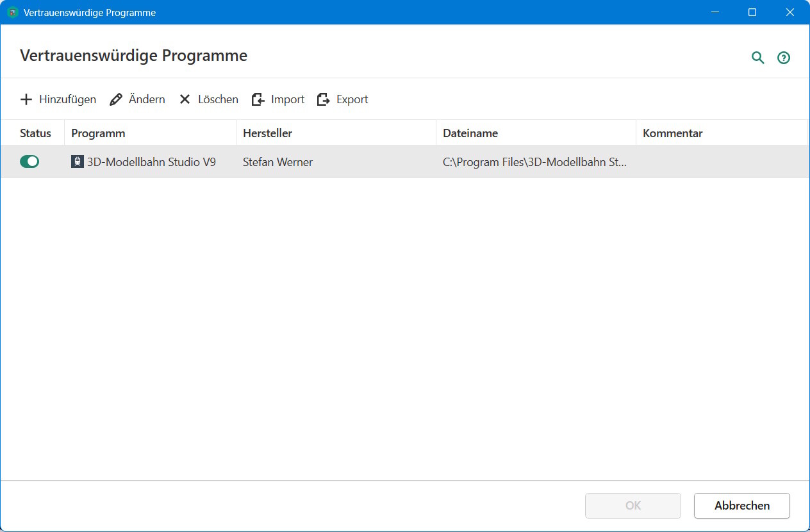The width and height of the screenshot is (810, 532).
Task: Click Ändern to edit the selected entry
Action: coord(137,99)
